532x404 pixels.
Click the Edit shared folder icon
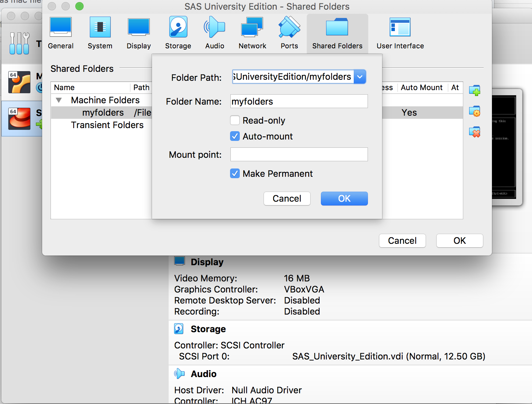[x=475, y=111]
